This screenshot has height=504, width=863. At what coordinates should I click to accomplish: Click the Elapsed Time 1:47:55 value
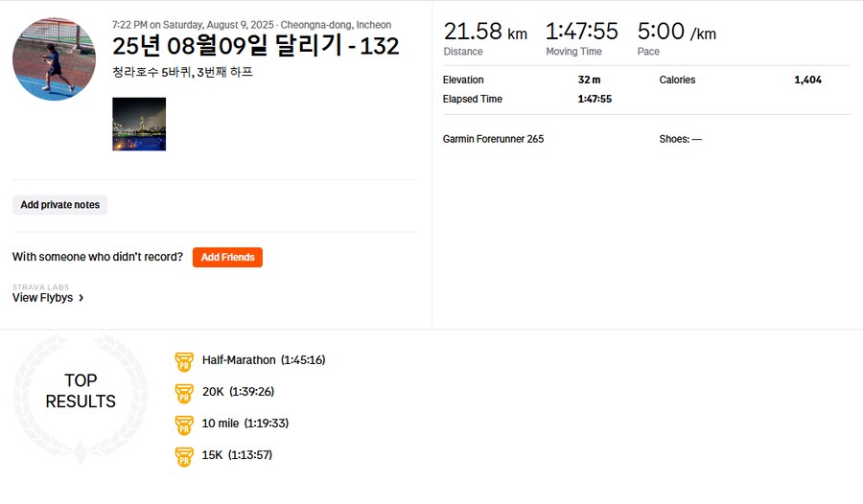595,99
